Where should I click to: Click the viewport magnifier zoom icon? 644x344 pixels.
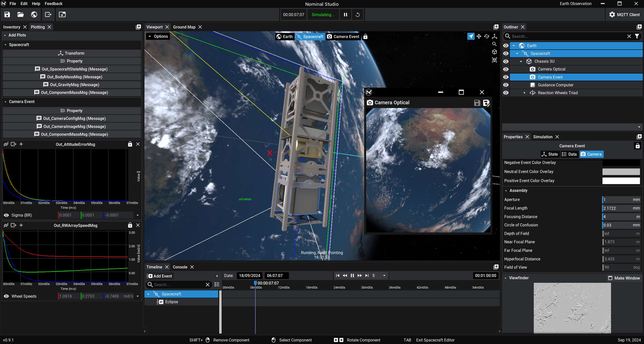point(495,44)
